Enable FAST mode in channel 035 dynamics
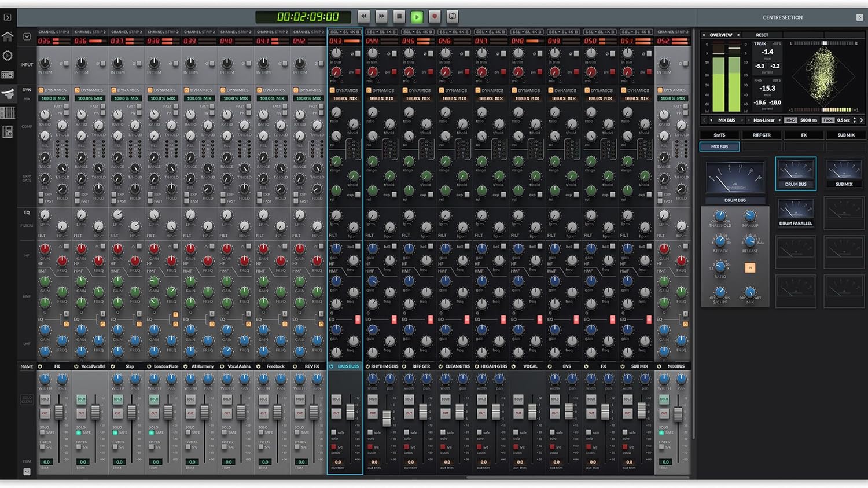 click(x=66, y=107)
